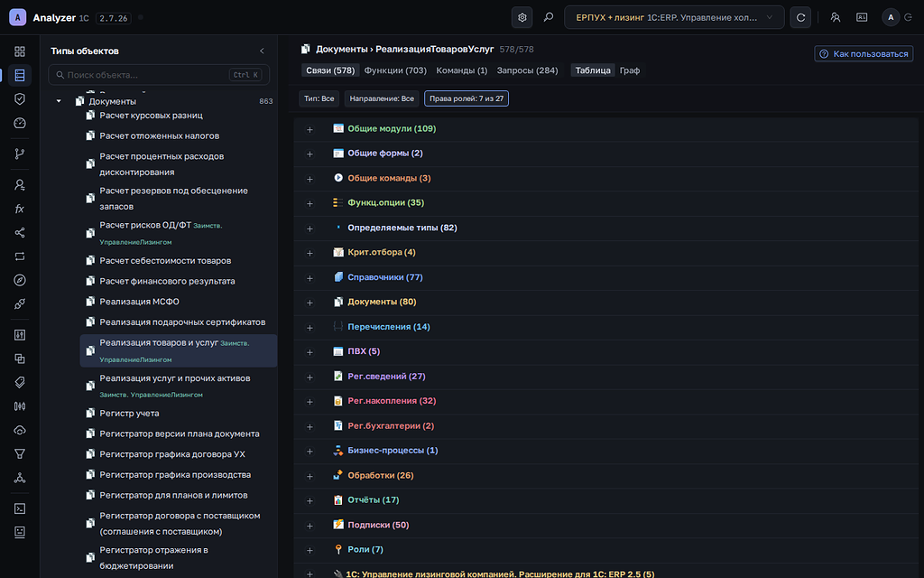Click the refresh icon next to configuration selector
Screen dimensions: 924x578
(x=800, y=18)
